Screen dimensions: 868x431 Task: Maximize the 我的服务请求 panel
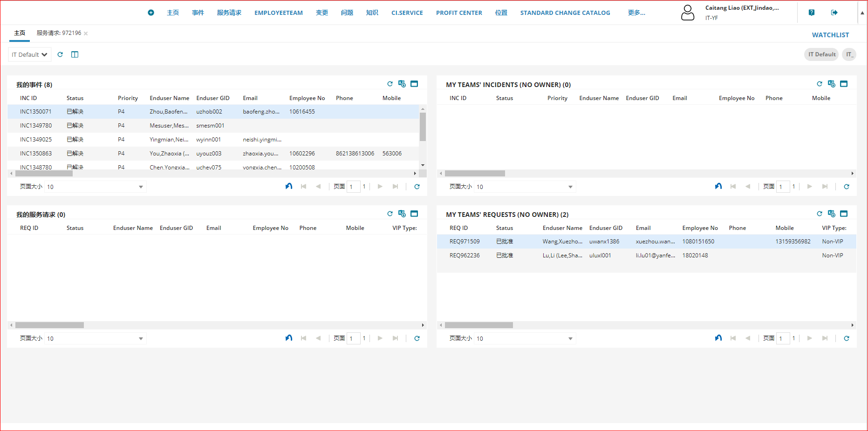(x=414, y=214)
